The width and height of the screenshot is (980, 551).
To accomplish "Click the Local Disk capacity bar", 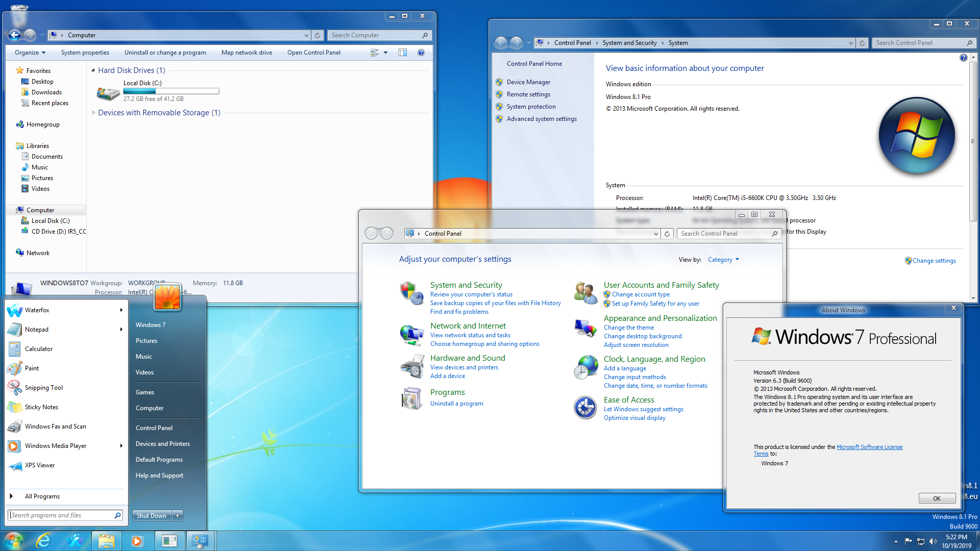I will pyautogui.click(x=171, y=91).
